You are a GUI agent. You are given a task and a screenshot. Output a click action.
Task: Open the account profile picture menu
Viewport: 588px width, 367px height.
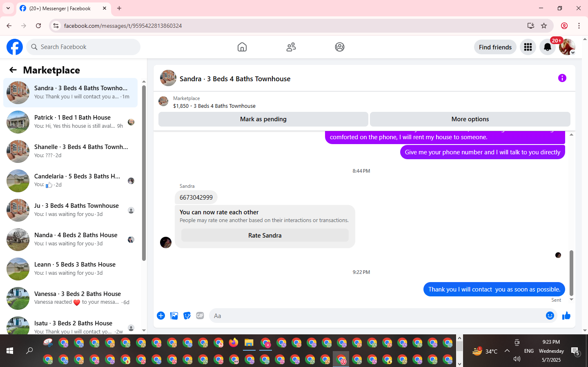[567, 47]
